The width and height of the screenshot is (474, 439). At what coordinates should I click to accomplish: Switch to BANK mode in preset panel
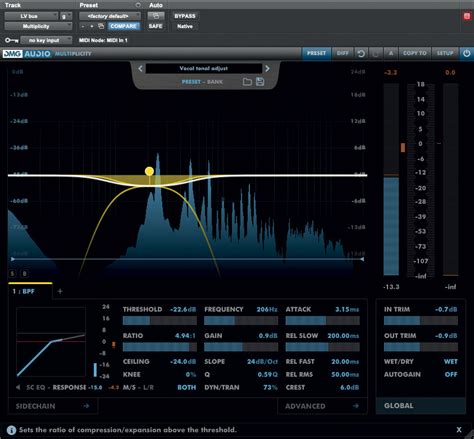(x=215, y=82)
